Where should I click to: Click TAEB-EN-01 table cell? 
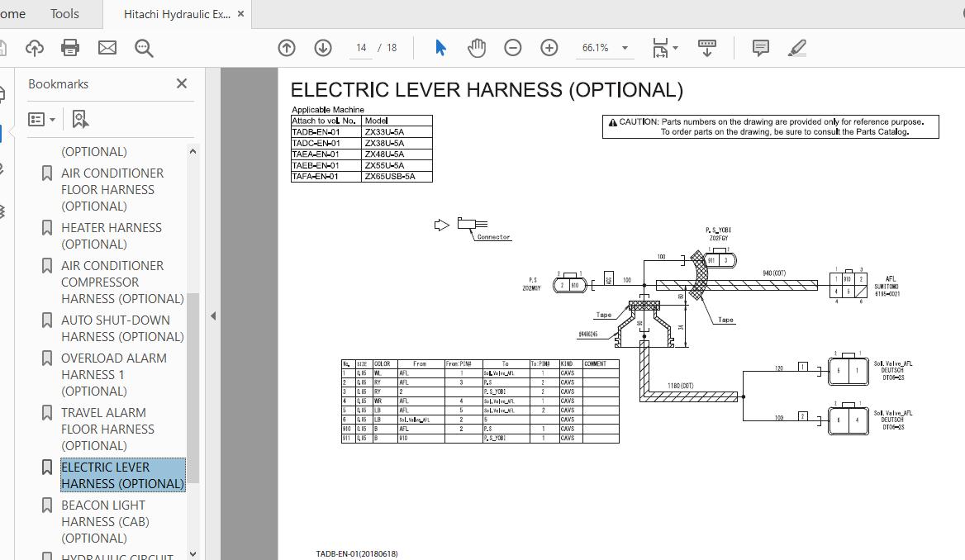coord(326,165)
